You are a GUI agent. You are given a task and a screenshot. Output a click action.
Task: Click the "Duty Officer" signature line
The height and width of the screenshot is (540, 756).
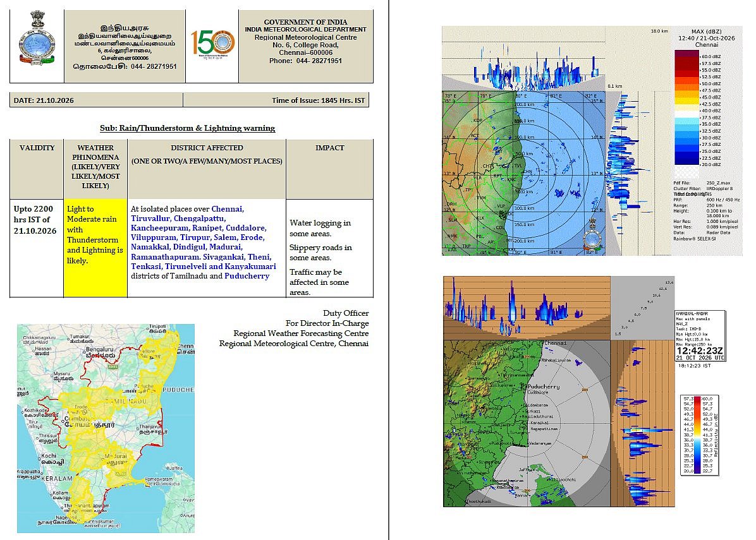[x=346, y=313]
